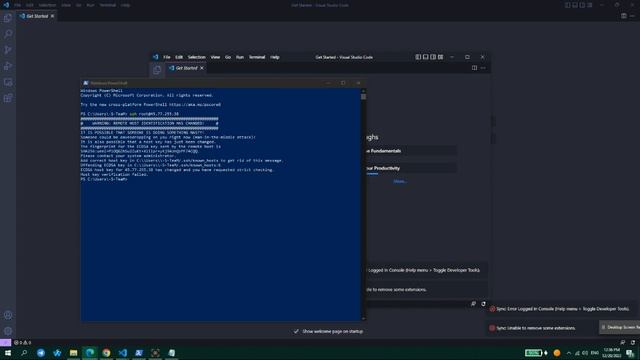Open Run and Debug in the background VS Code activity bar
Viewport: 640px width, 360px height.
point(8,66)
